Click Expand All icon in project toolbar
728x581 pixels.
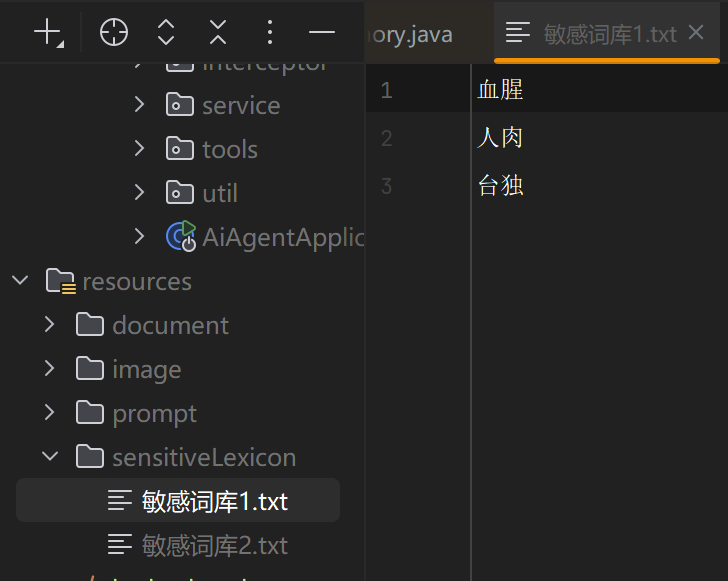click(166, 33)
